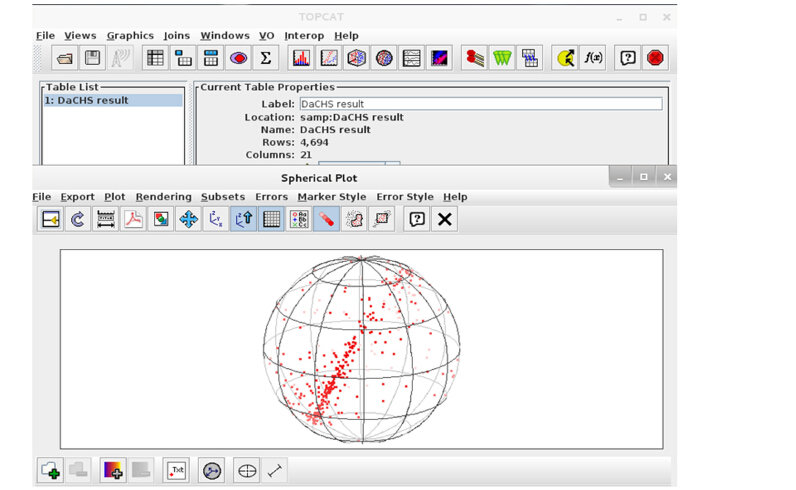Click the replot refresh icon
The image size is (796, 490).
[78, 219]
